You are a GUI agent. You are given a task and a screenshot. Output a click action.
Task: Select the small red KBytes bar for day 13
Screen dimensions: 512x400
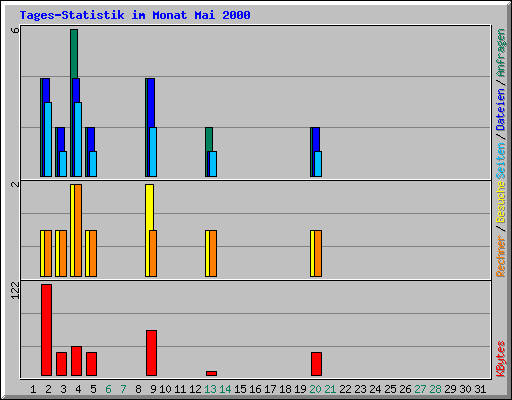(x=211, y=373)
